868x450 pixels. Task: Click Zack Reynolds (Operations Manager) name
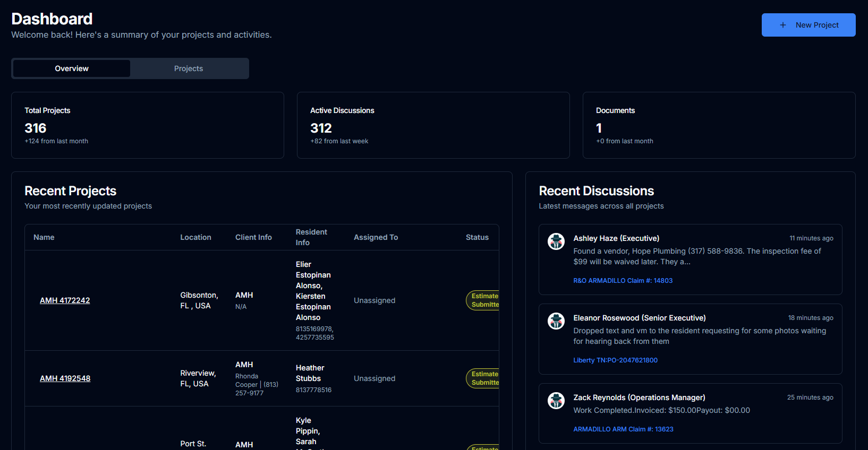pyautogui.click(x=639, y=397)
